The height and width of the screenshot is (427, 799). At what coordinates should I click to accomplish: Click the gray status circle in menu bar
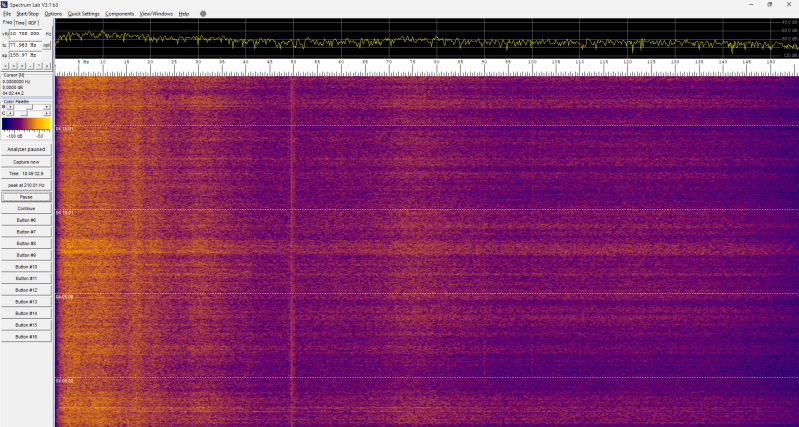click(203, 14)
